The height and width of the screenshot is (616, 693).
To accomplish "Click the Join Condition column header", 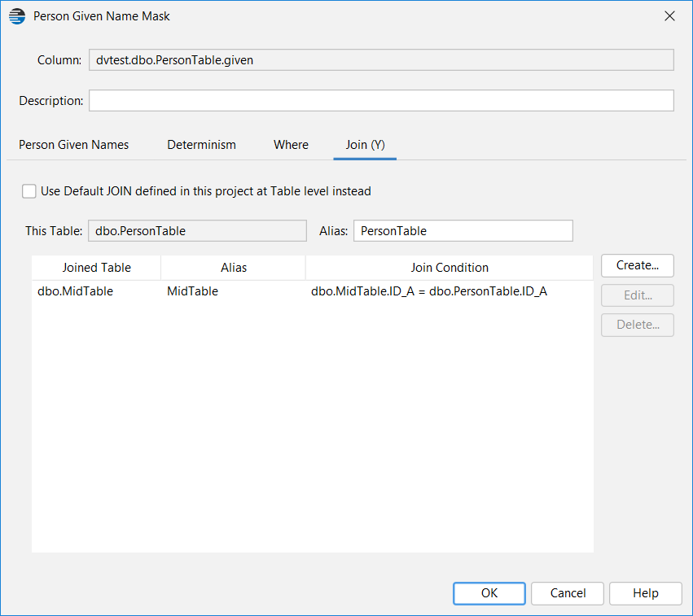I will click(450, 268).
